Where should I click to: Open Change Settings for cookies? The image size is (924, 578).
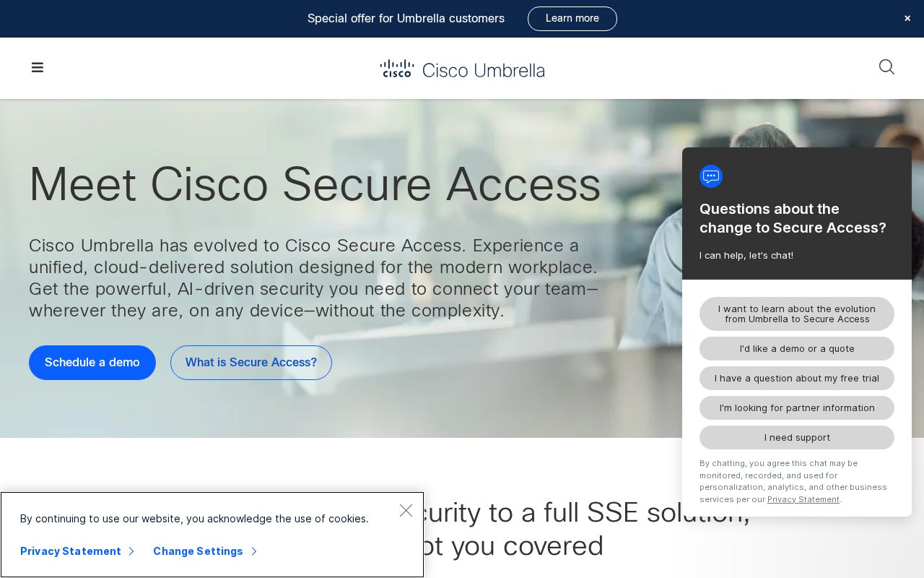tap(205, 551)
